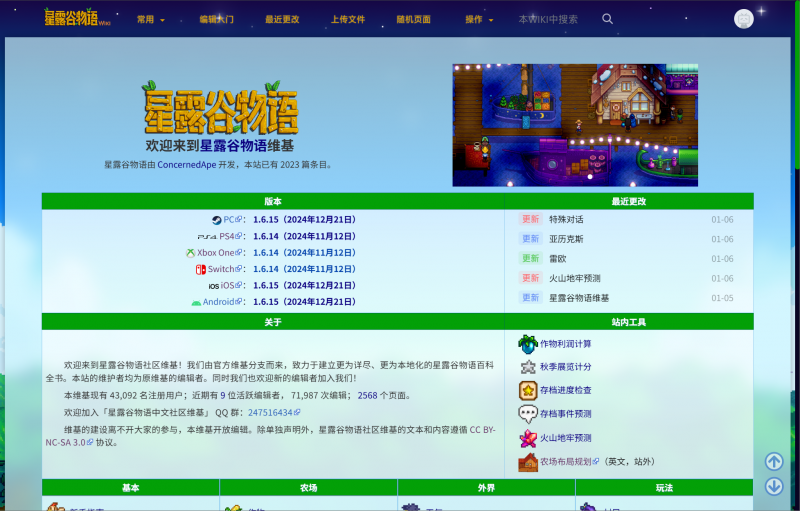
Task: Open the CC BY-NC-SA 3.0 license link
Action: pyautogui.click(x=270, y=436)
